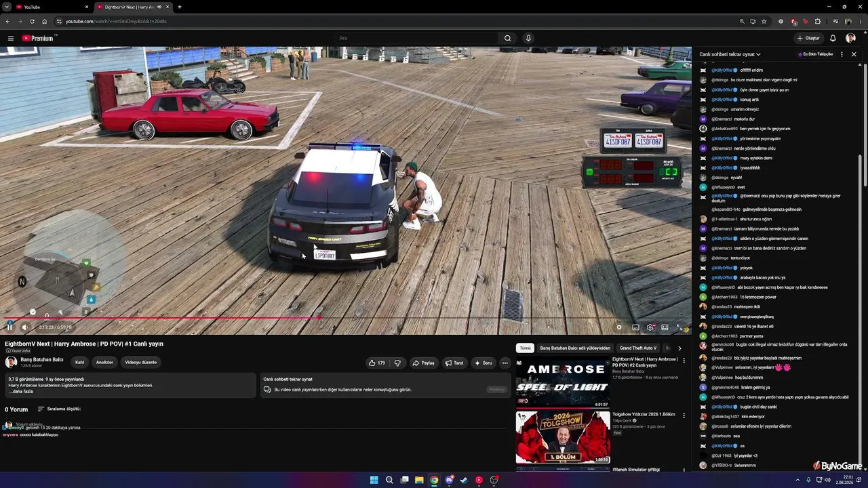Close the live chat replay panel
Screen dimensions: 868x488
(854, 54)
